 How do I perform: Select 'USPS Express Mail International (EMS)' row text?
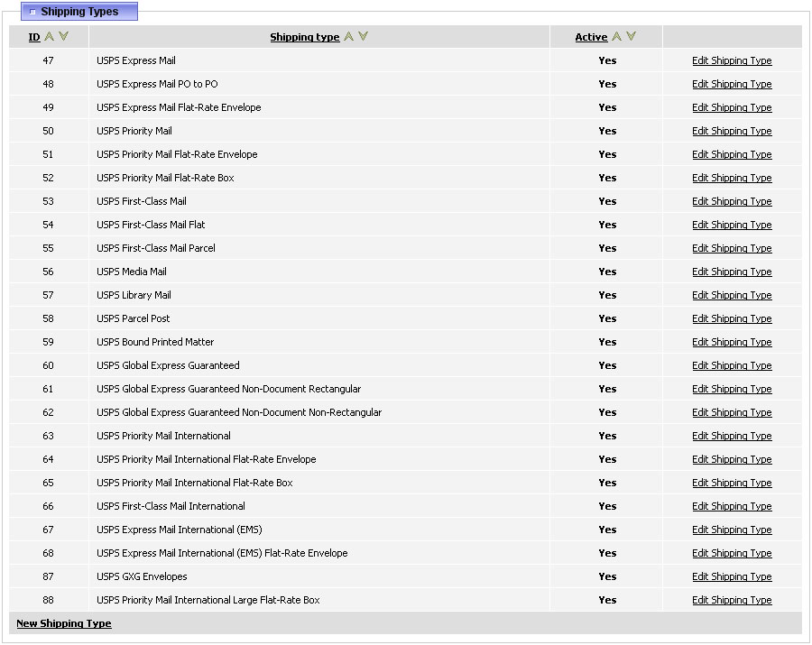pos(180,530)
